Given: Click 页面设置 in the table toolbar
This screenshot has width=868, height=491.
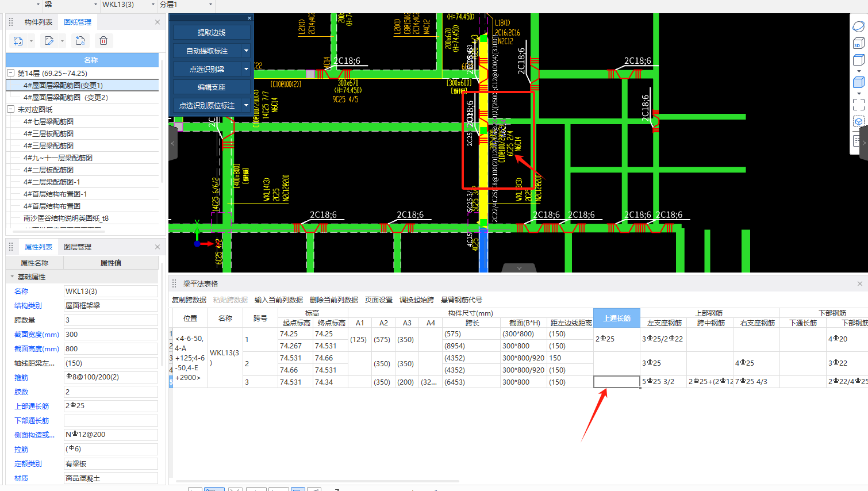Looking at the screenshot, I should (x=379, y=300).
